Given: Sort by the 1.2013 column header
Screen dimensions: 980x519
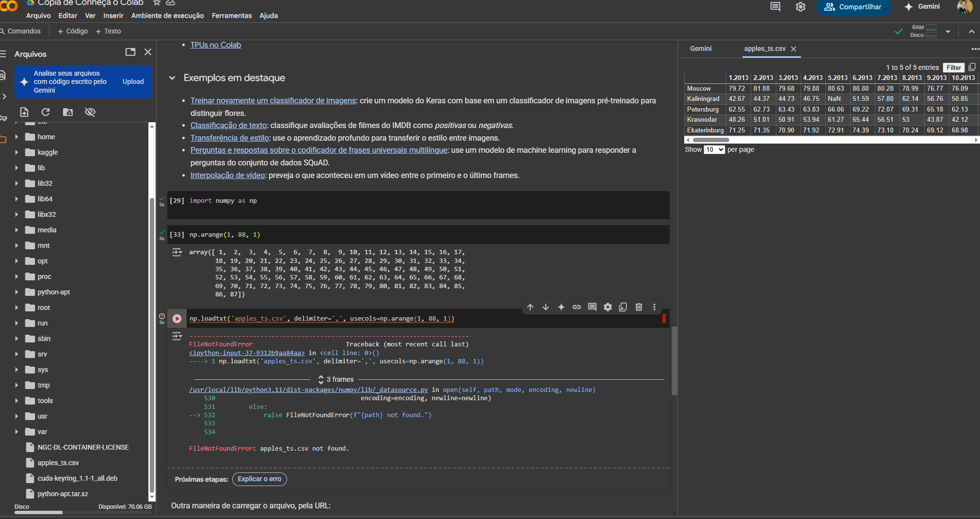Looking at the screenshot, I should (738, 78).
